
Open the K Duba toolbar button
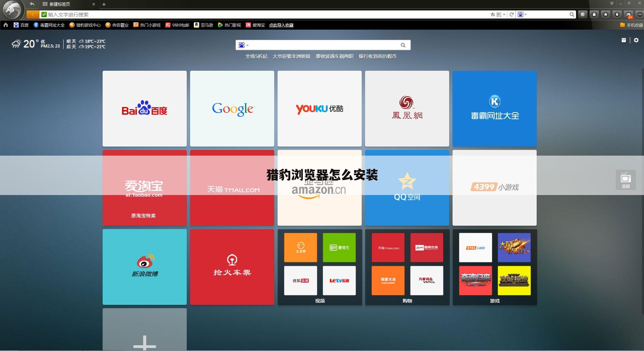(583, 14)
